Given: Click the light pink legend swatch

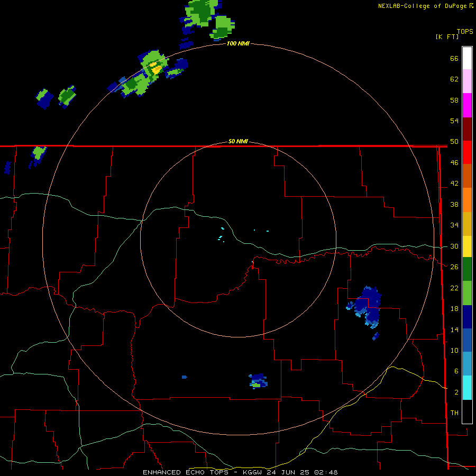Looking at the screenshot, I should (467, 81).
